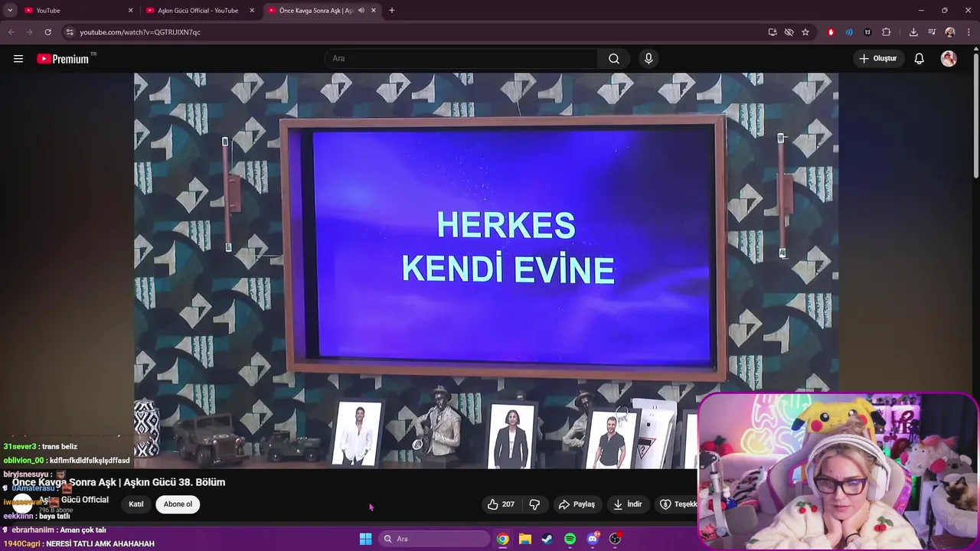This screenshot has height=551, width=980.
Task: Download the video via İndir
Action: coord(628,504)
